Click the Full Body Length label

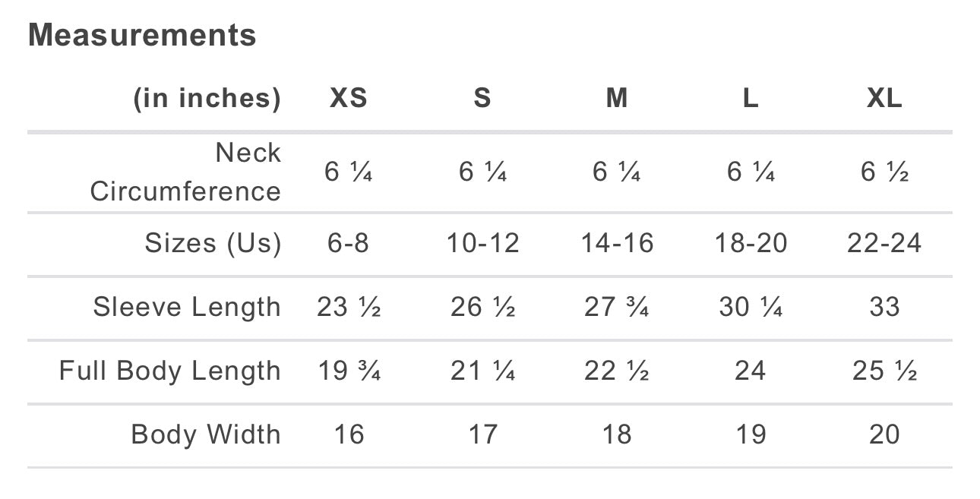170,371
